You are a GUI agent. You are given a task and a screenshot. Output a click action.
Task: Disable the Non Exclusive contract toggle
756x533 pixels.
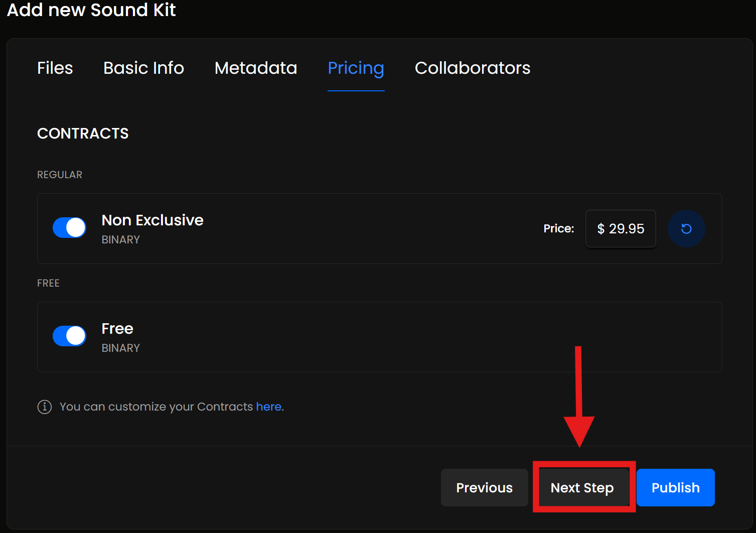69,228
